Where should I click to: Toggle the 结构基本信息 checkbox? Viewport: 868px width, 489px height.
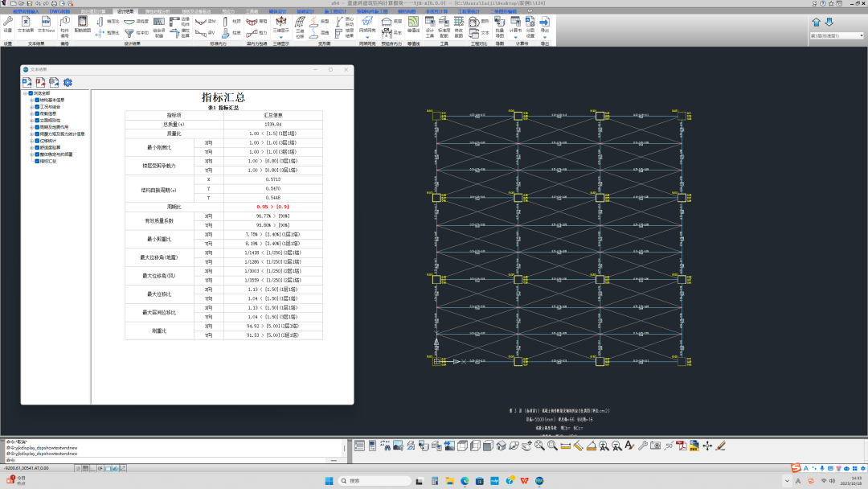37,101
